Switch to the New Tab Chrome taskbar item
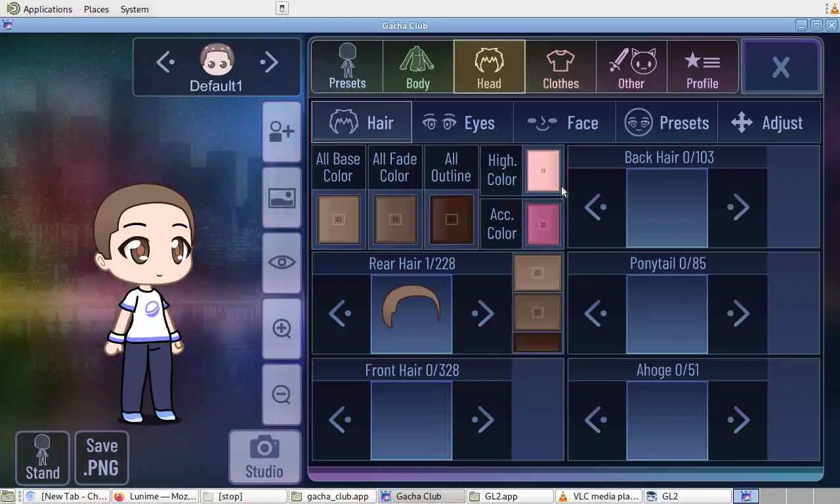840x504 pixels. point(66,496)
